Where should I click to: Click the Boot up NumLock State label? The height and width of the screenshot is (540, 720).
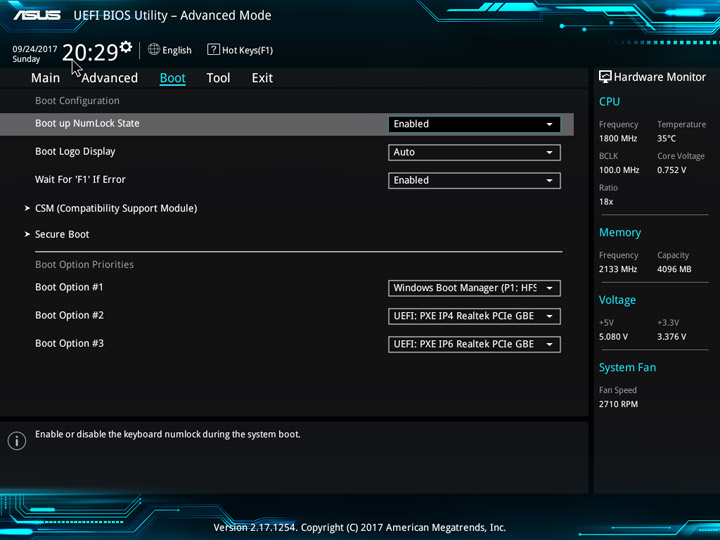tap(87, 123)
